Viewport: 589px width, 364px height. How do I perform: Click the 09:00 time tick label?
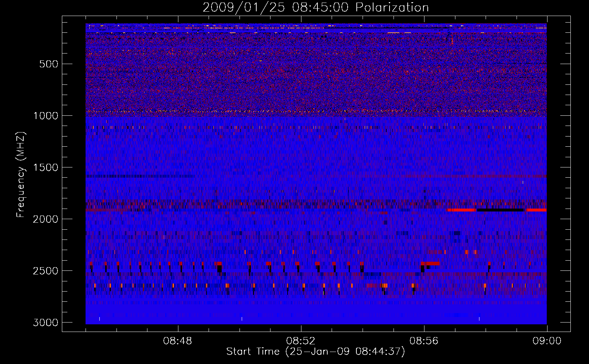pos(547,341)
